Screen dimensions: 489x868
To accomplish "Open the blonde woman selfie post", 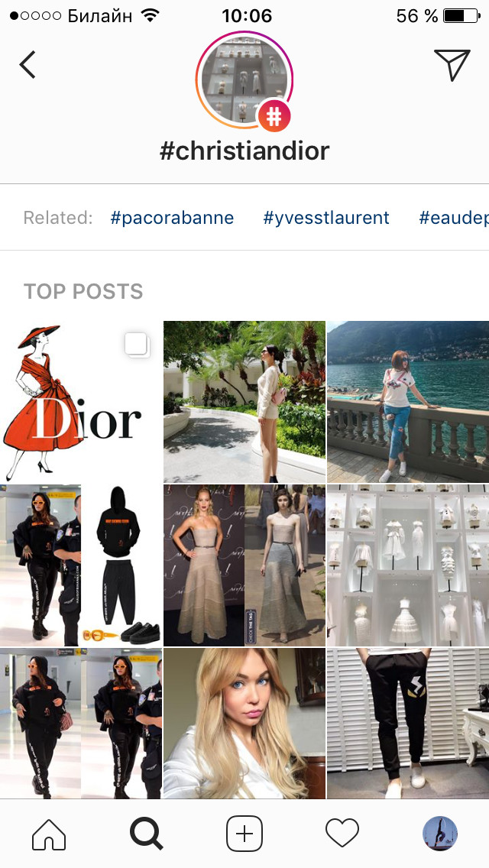I will (x=244, y=724).
